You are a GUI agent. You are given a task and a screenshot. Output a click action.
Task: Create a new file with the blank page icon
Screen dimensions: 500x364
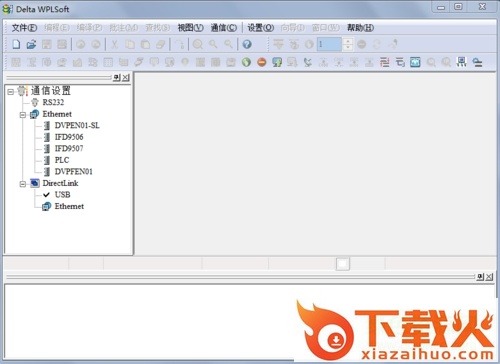16,44
